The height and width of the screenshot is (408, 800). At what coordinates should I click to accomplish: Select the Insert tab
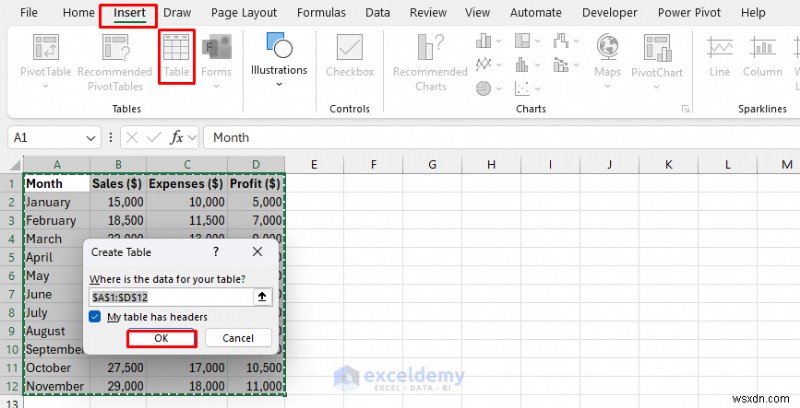(x=129, y=13)
